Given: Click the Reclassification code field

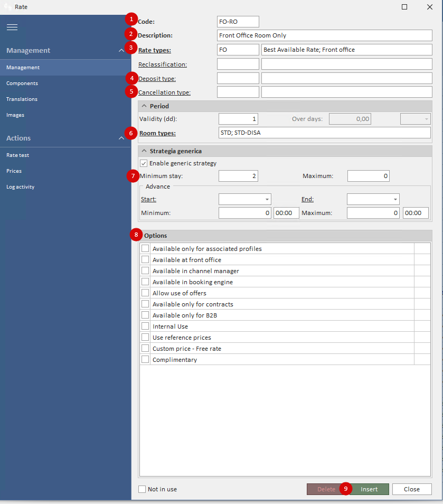Looking at the screenshot, I should [x=238, y=64].
